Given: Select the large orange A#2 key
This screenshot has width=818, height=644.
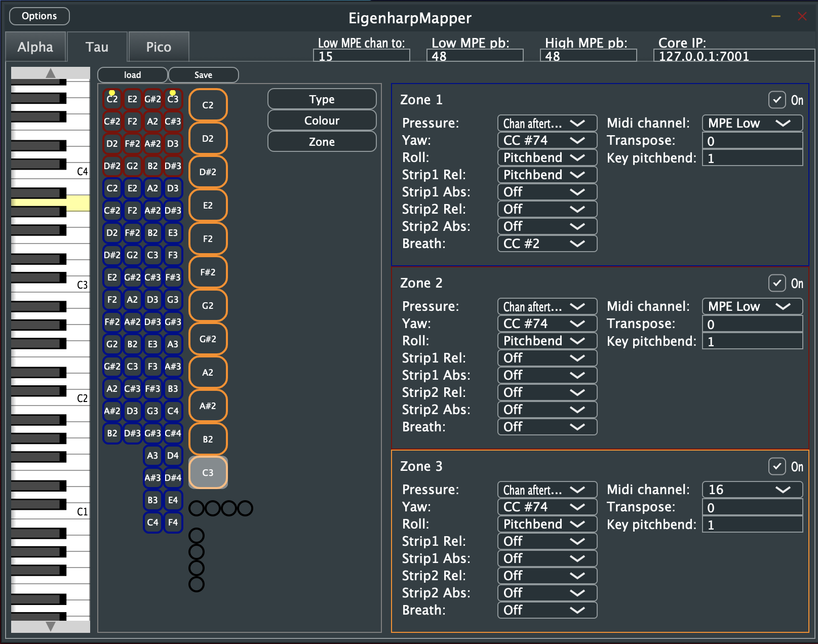Looking at the screenshot, I should [x=208, y=406].
